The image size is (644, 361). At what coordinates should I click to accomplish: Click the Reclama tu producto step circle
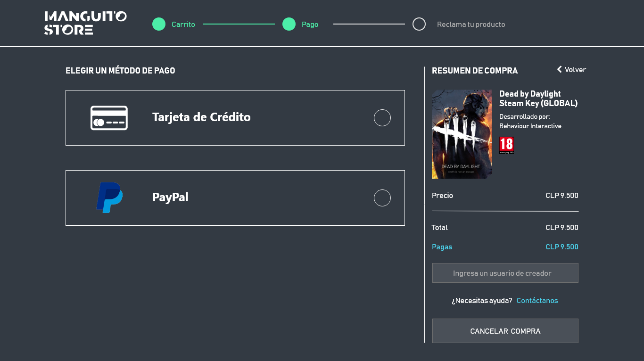[419, 24]
